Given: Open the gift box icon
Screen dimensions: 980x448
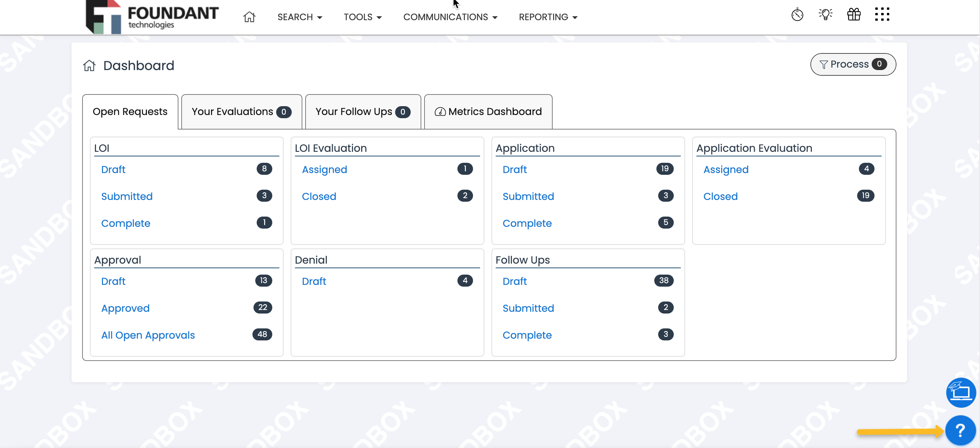Looking at the screenshot, I should tap(854, 15).
